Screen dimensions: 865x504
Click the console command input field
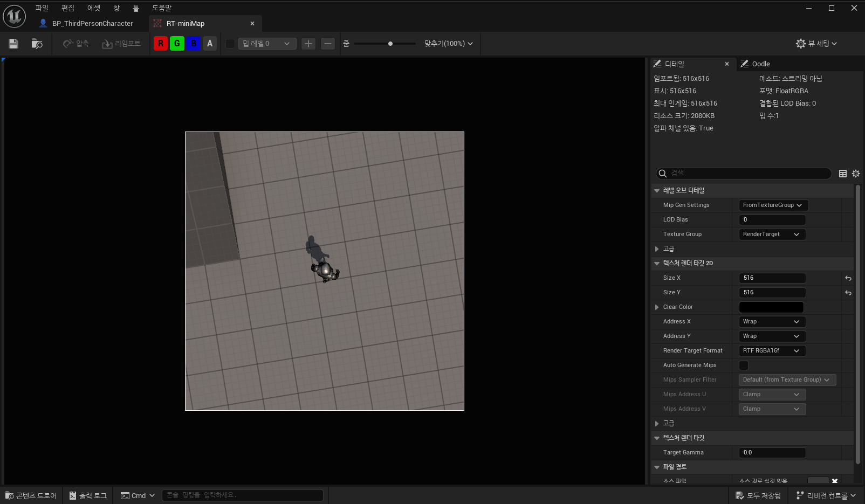coord(243,495)
